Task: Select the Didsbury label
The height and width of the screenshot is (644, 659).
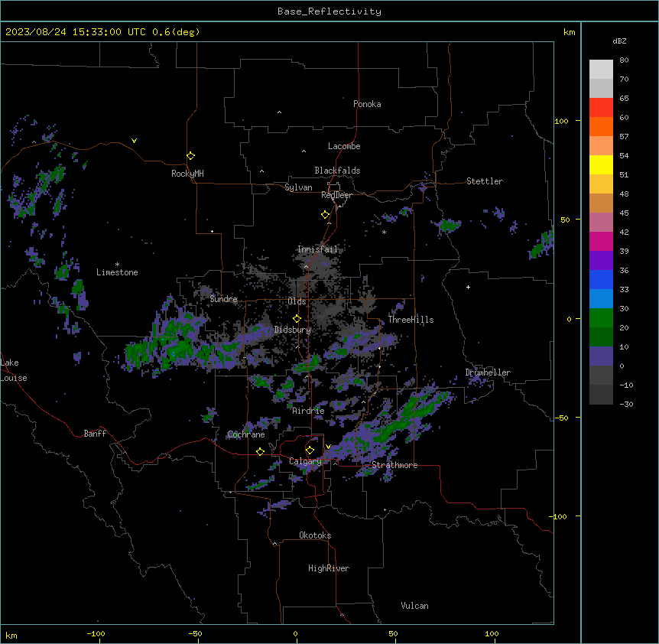Action: (293, 330)
